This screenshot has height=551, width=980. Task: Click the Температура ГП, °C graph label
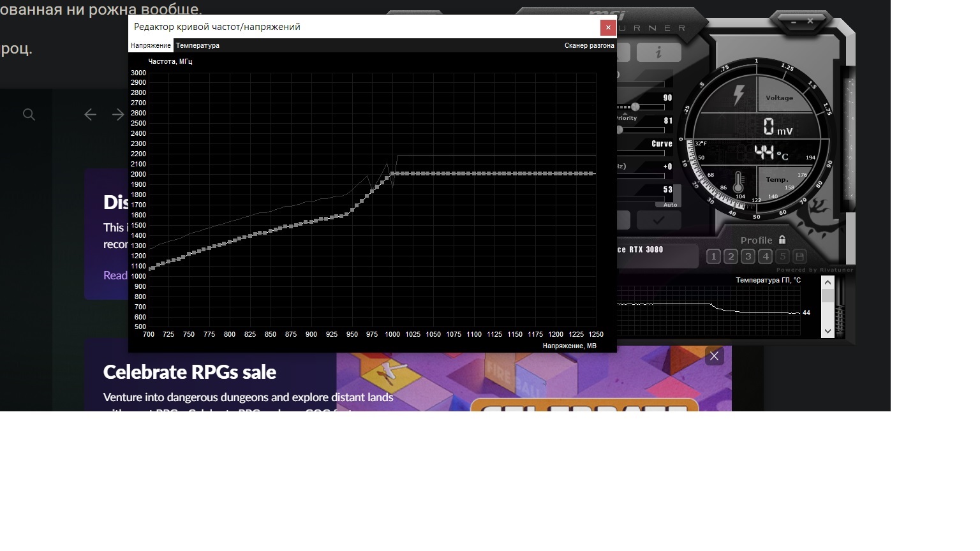pos(768,280)
